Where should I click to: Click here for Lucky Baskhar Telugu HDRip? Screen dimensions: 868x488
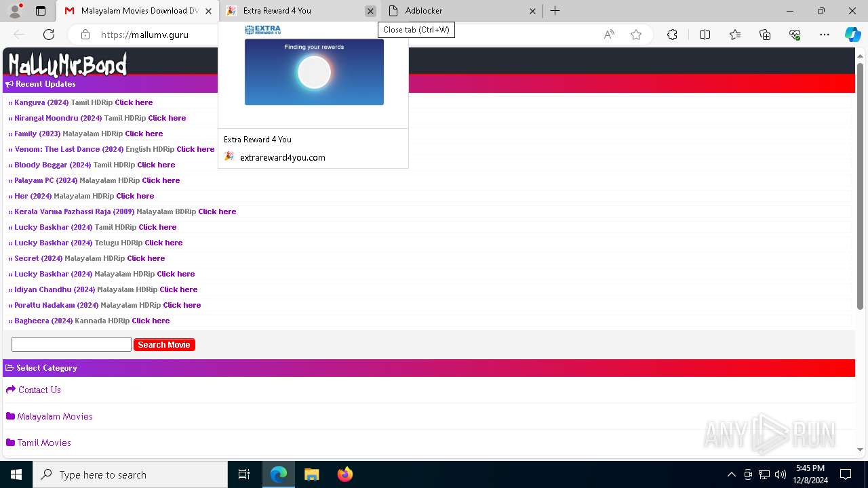tap(163, 243)
